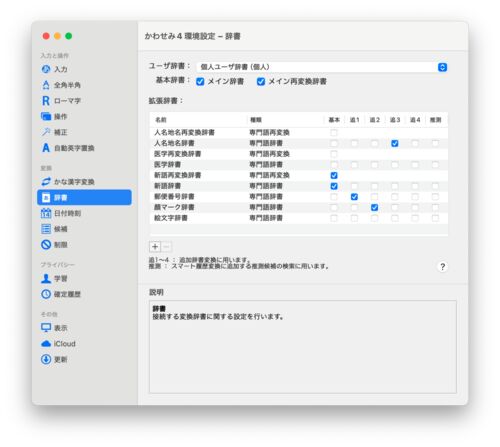The image size is (500, 447).
Task: Click the plus button to add dictionary
Action: (x=155, y=247)
